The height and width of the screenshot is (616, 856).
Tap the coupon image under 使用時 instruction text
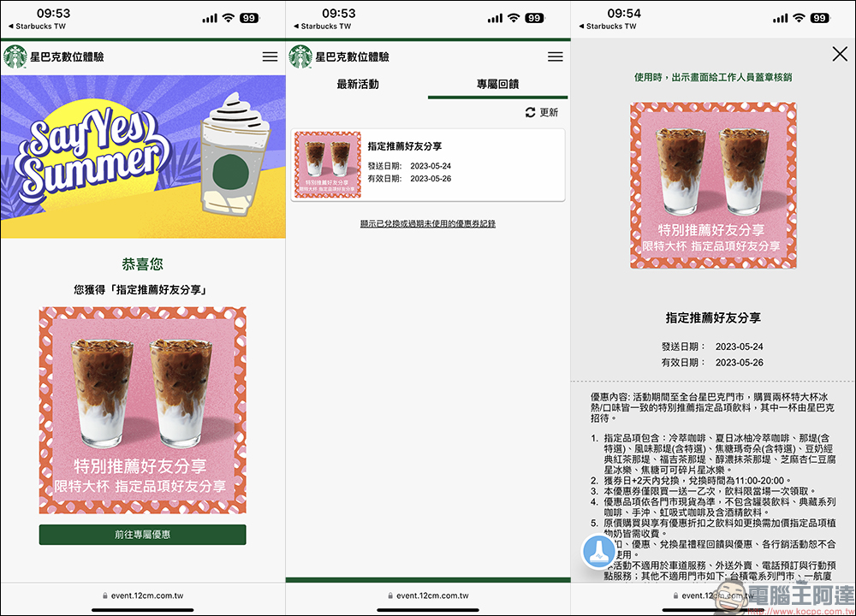pyautogui.click(x=713, y=186)
